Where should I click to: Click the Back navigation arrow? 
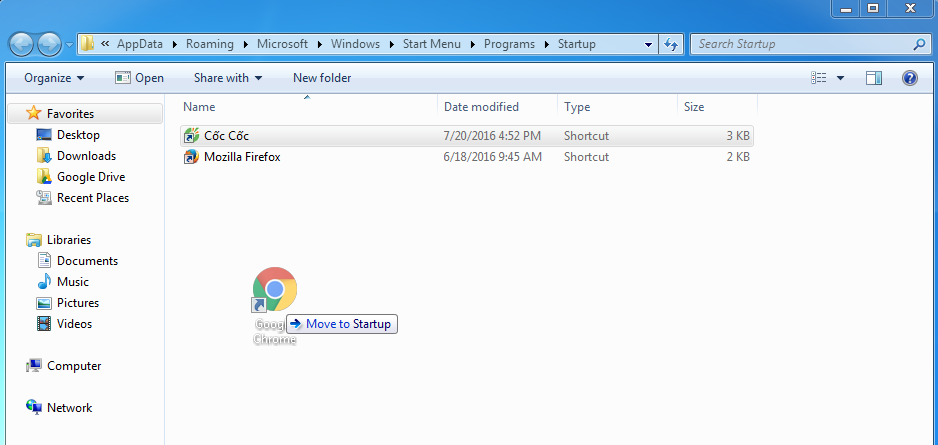click(x=22, y=44)
